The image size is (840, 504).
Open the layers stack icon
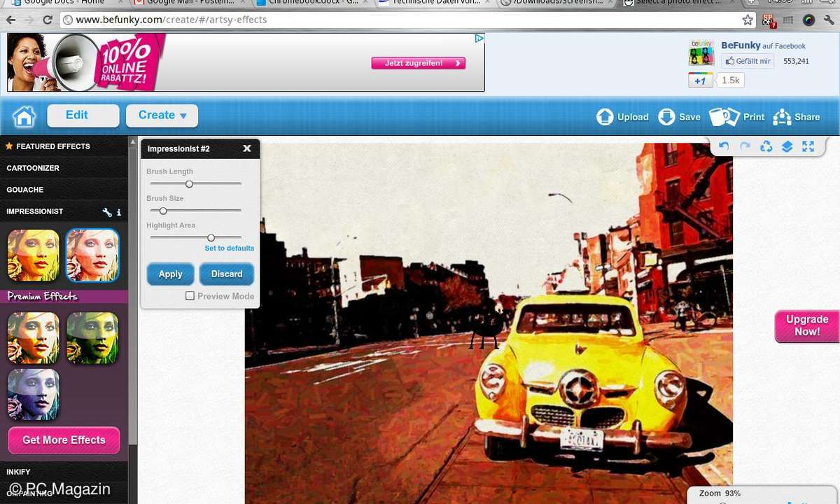[787, 146]
